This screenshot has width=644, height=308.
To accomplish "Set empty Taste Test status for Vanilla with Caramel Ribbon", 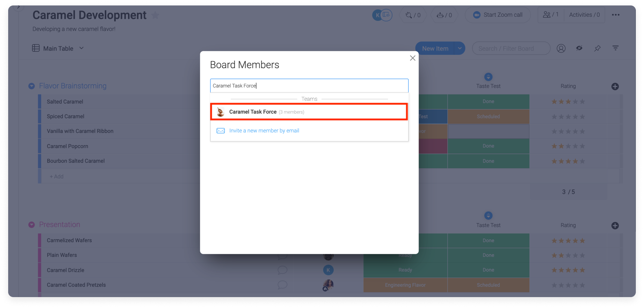I will click(x=488, y=131).
